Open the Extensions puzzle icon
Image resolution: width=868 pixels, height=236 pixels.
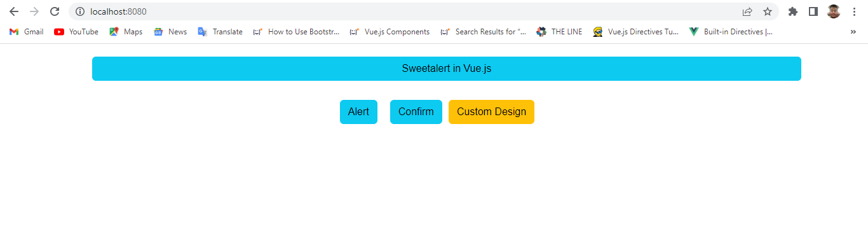tap(793, 11)
